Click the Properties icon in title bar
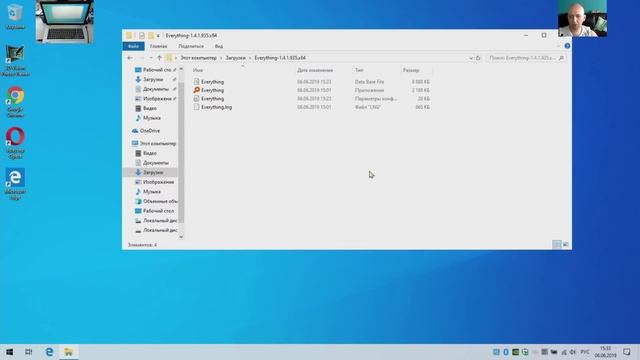The width and height of the screenshot is (640, 360). click(x=142, y=36)
